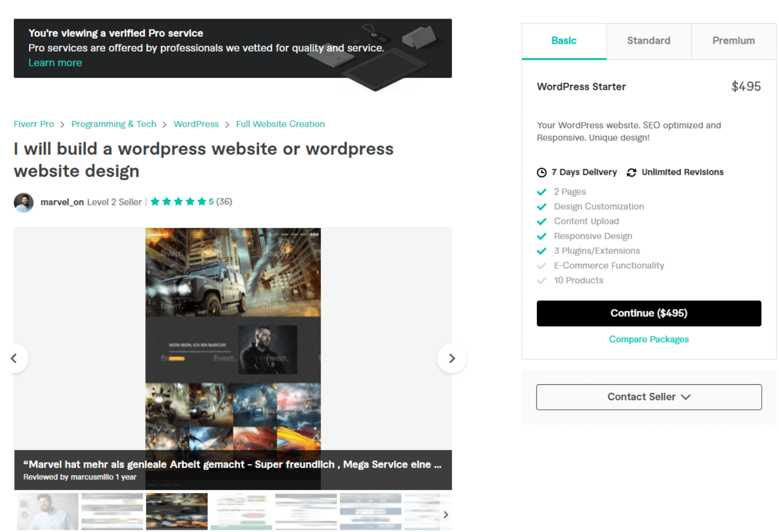Advance thumbnail strip with right chevron

point(446,515)
